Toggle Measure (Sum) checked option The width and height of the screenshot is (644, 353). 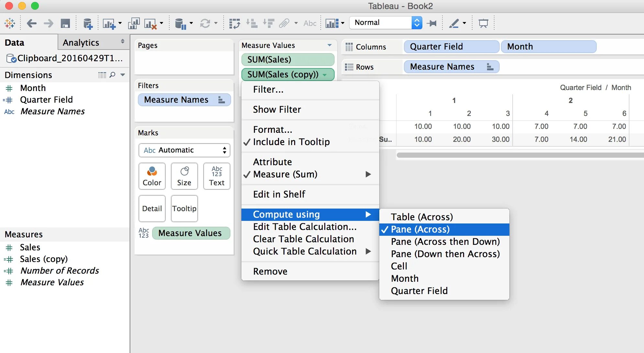tap(285, 174)
